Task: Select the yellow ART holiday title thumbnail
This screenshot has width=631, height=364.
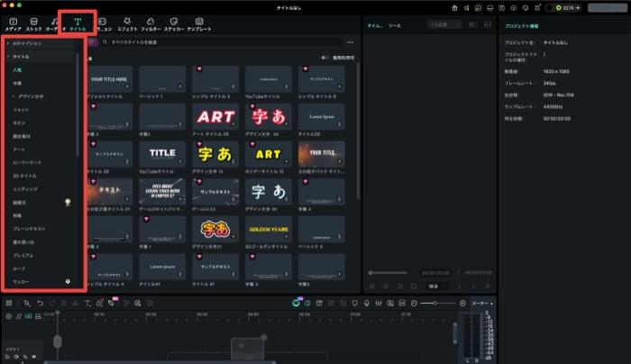Action: [x=269, y=154]
